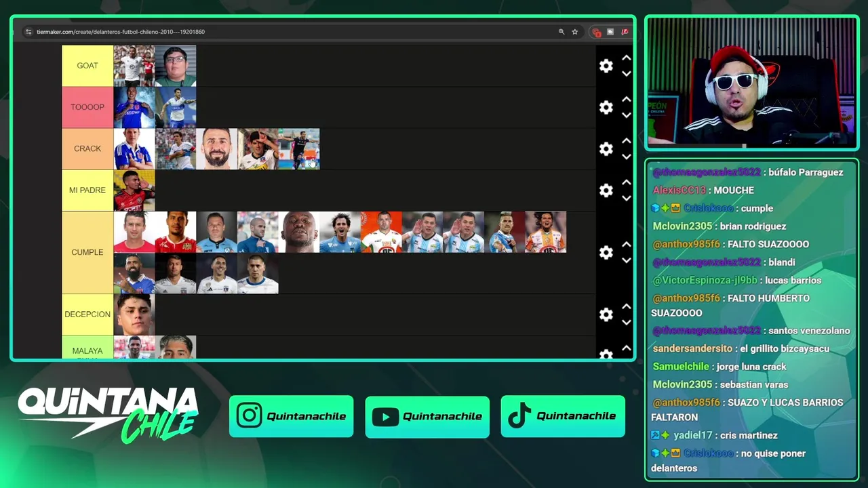Click the DECEPCION tier label
The image size is (868, 488).
[x=87, y=314]
